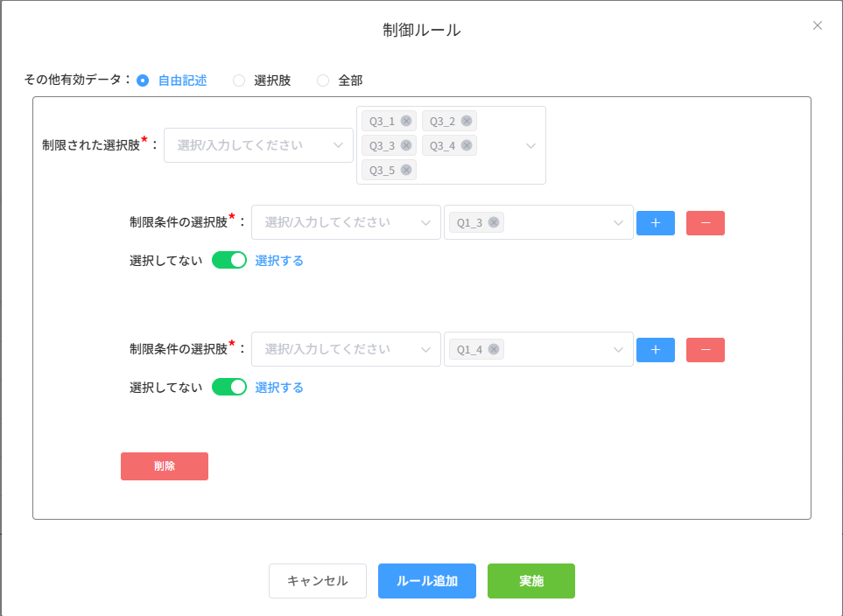Image resolution: width=843 pixels, height=616 pixels.
Task: Expand the dropdown containing the Q1_4 tag
Action: [x=618, y=350]
